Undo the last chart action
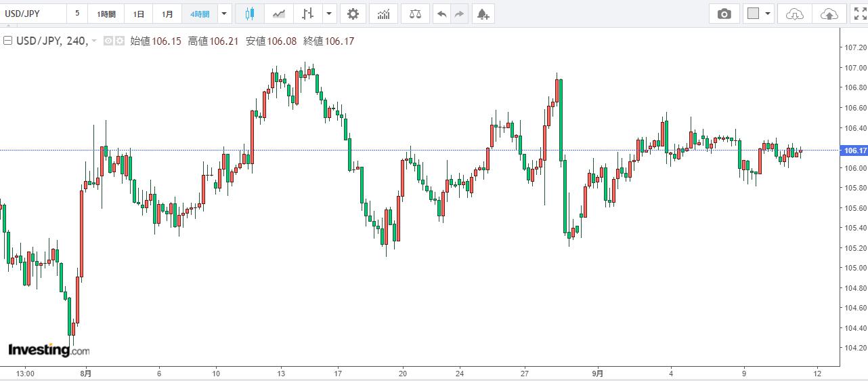This screenshot has height=381, width=868. pos(442,14)
